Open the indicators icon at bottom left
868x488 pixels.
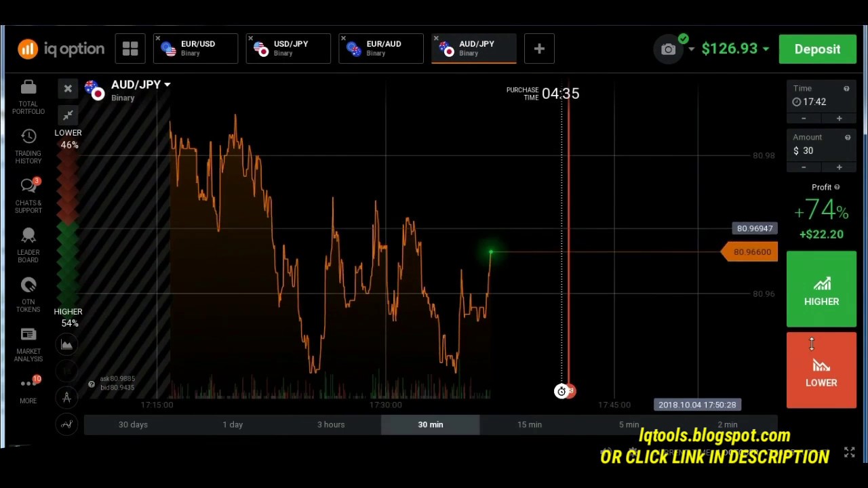coord(67,424)
